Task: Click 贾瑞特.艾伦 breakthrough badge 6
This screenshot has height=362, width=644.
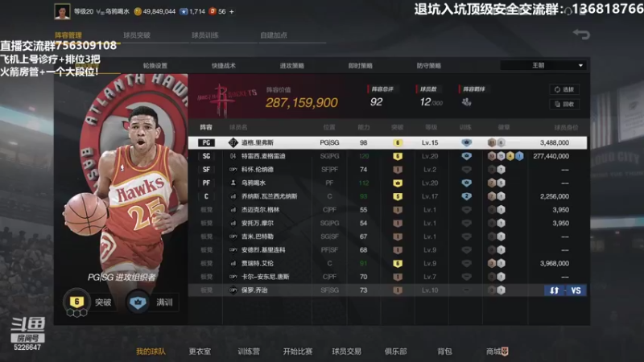Action: pos(397,264)
